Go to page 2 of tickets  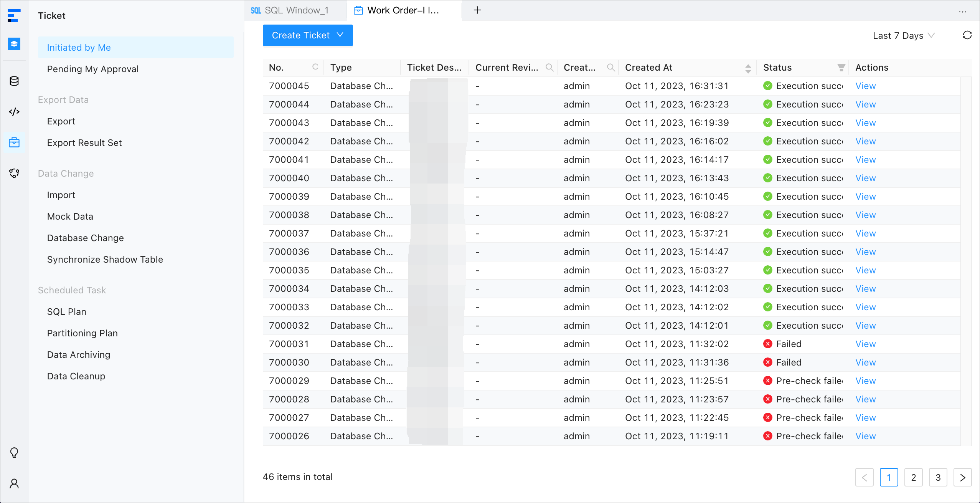click(913, 477)
